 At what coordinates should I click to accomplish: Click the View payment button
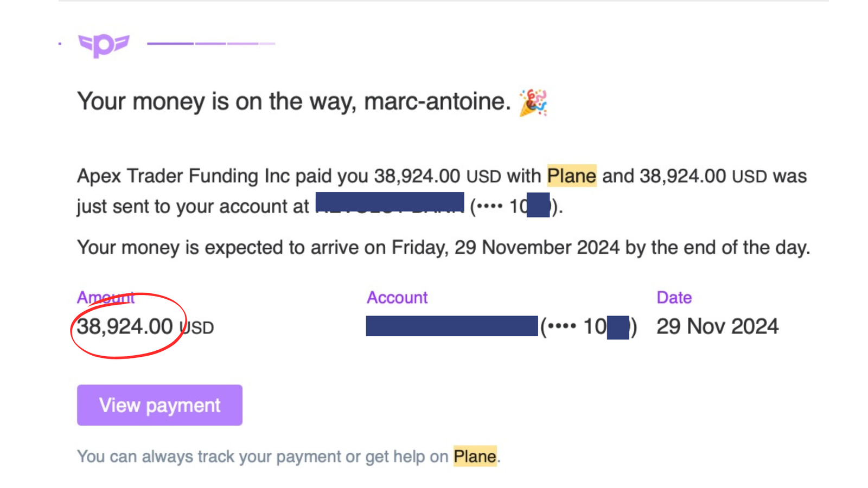pyautogui.click(x=159, y=405)
